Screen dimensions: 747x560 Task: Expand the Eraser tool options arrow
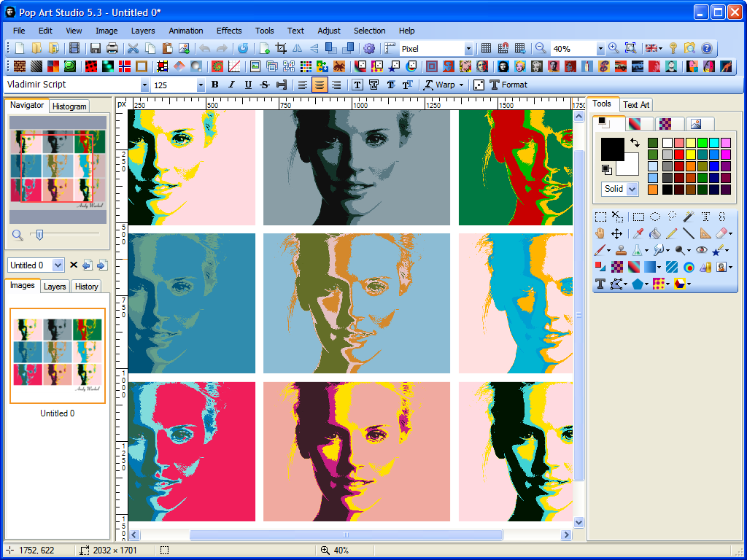730,234
